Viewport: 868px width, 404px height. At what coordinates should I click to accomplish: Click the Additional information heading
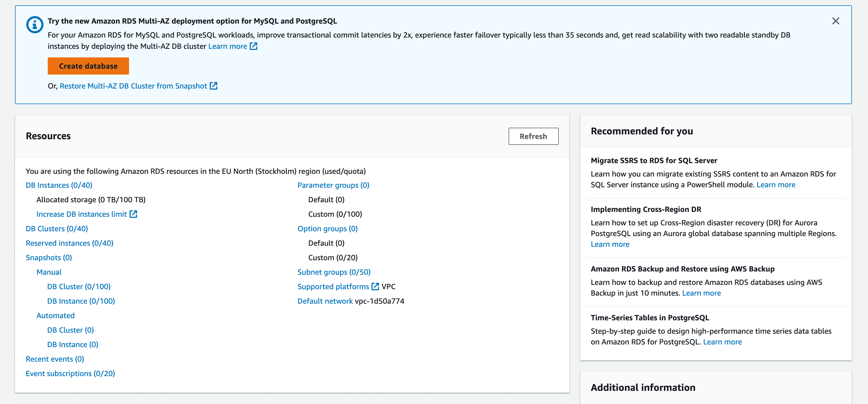(643, 387)
